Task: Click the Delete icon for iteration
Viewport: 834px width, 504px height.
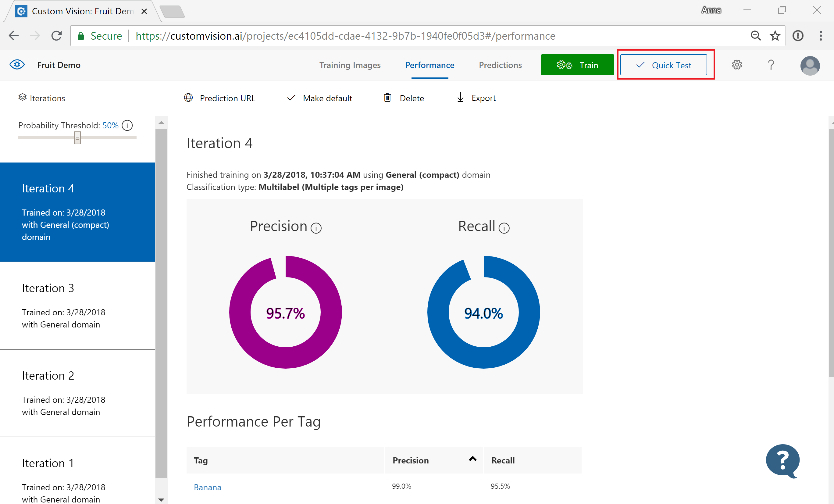Action: click(x=387, y=98)
